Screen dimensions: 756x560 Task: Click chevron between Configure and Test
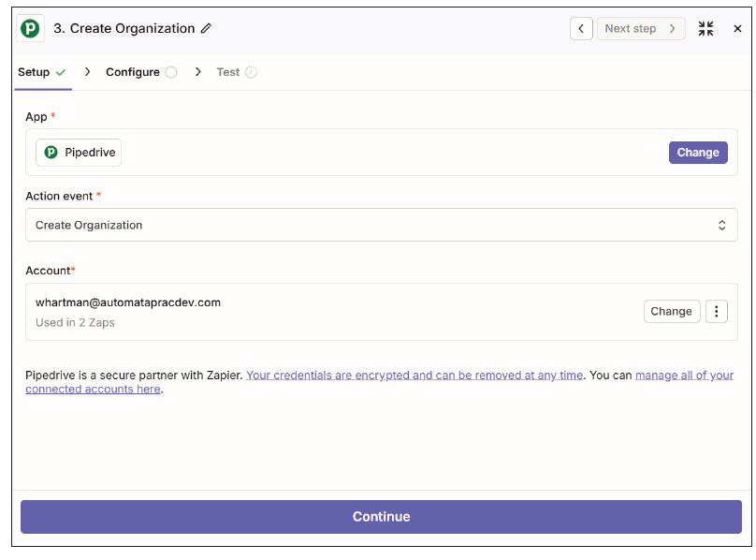pos(197,72)
